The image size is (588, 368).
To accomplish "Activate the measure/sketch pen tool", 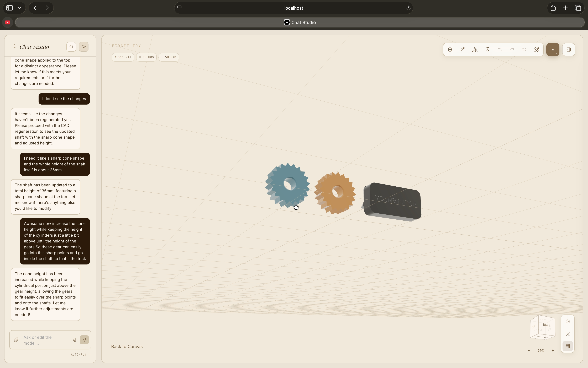I will (462, 50).
